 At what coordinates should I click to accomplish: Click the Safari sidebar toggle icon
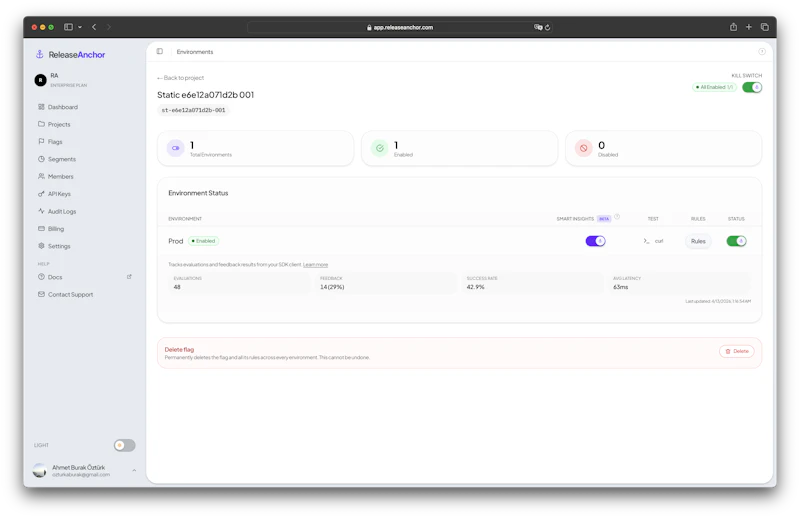(x=68, y=27)
